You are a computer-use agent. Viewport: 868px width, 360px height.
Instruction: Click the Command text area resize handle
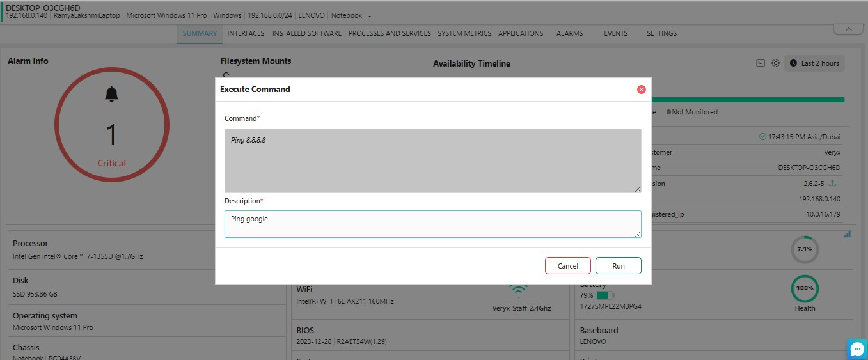[x=637, y=189]
